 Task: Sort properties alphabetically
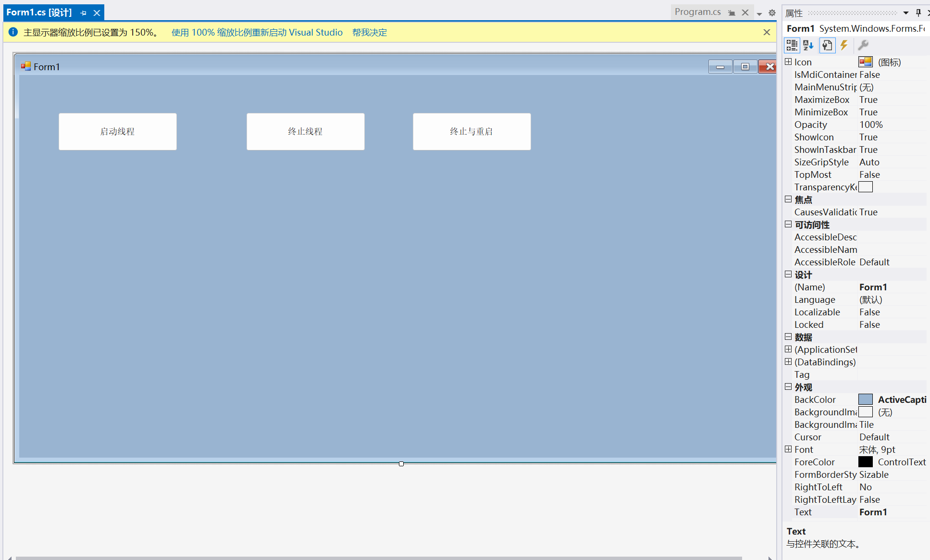808,45
